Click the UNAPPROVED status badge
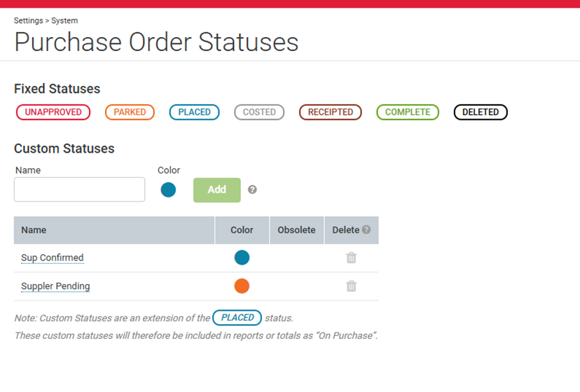Viewport: 580px width, 392px height. [53, 112]
